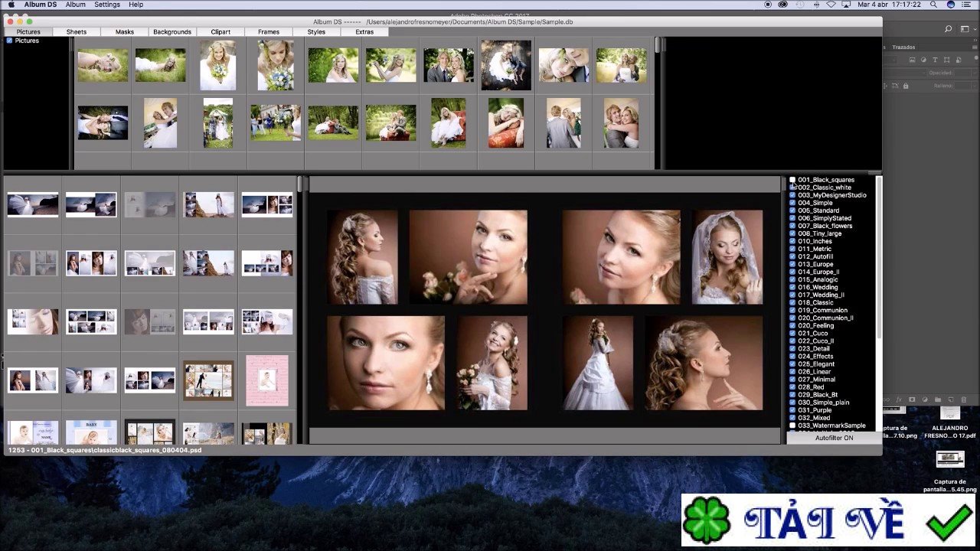Open the Opacidad dropdown arrow
Viewport: 980px width, 551px height.
point(974,72)
